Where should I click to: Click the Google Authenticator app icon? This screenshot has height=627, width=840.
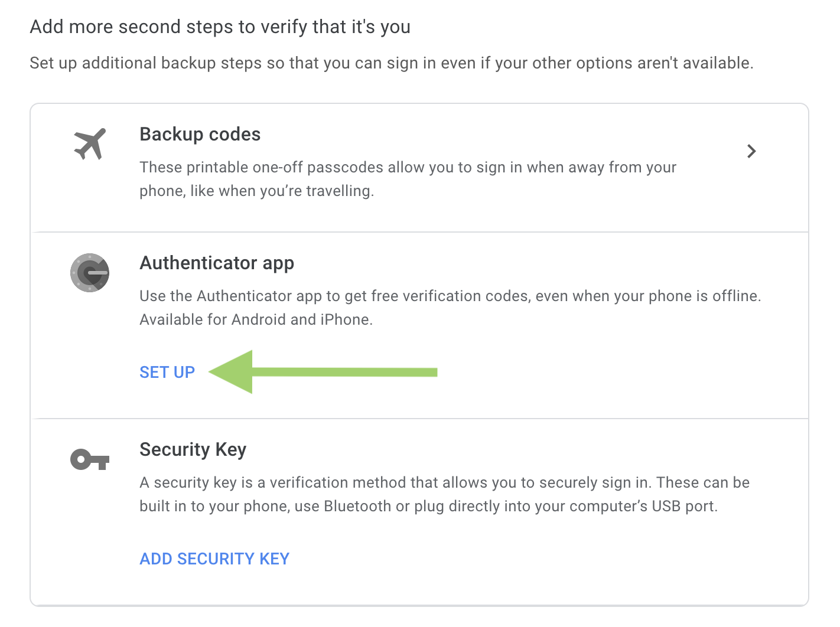[x=90, y=273]
